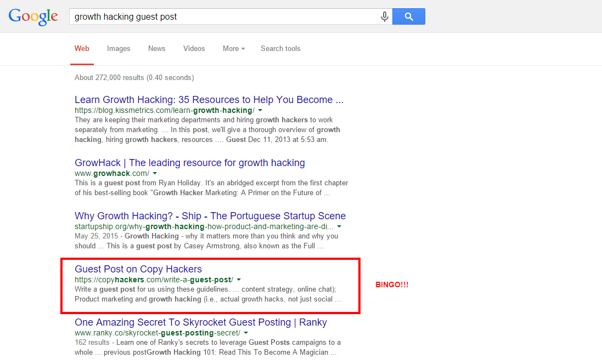Switch to the Videos tab

click(x=194, y=49)
